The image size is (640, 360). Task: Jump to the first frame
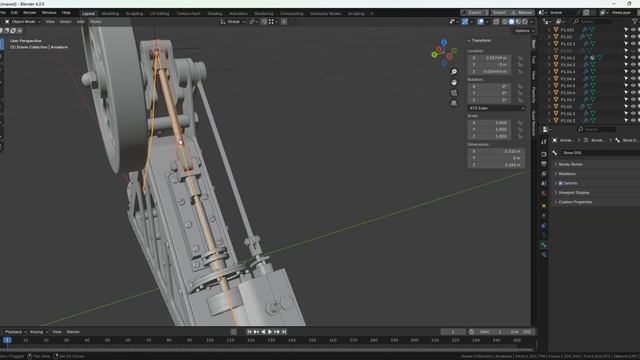coord(249,332)
